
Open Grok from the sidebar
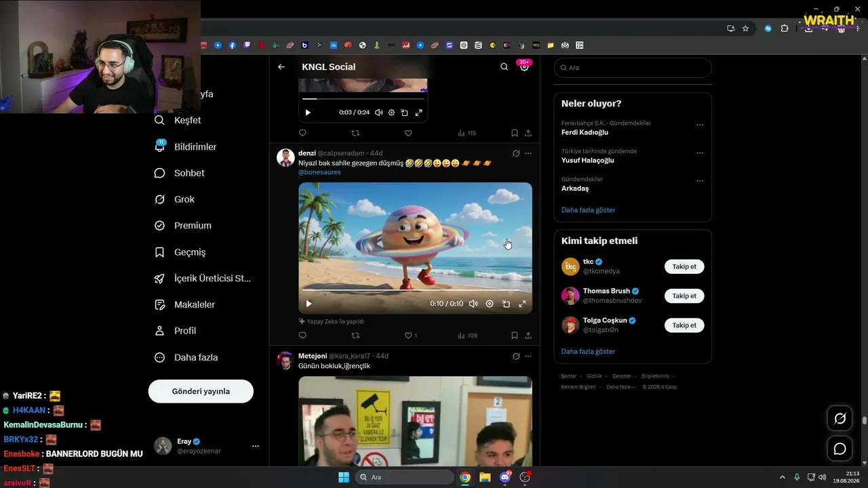[x=174, y=199]
